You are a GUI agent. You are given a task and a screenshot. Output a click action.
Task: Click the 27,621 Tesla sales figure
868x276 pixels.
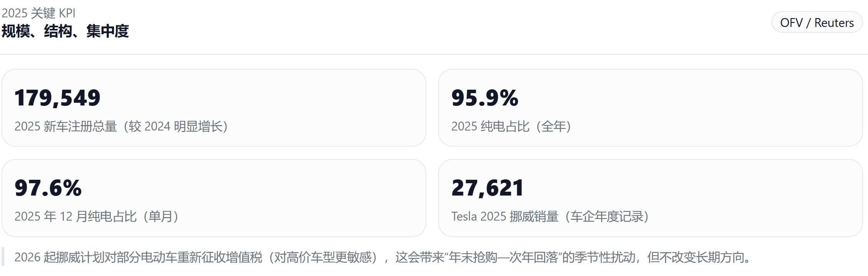[488, 188]
